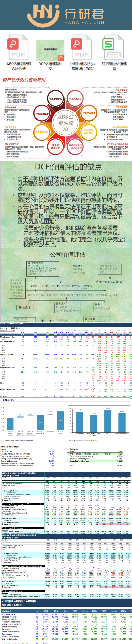132x644 pixels.
Task: Click the 风险报酬转移测试 yellow petal
Action: (x=88, y=132)
